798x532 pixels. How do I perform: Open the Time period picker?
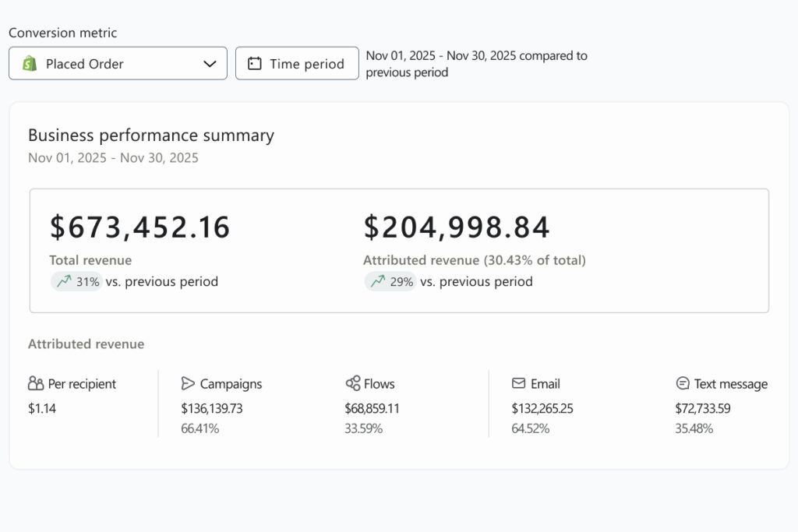click(297, 64)
